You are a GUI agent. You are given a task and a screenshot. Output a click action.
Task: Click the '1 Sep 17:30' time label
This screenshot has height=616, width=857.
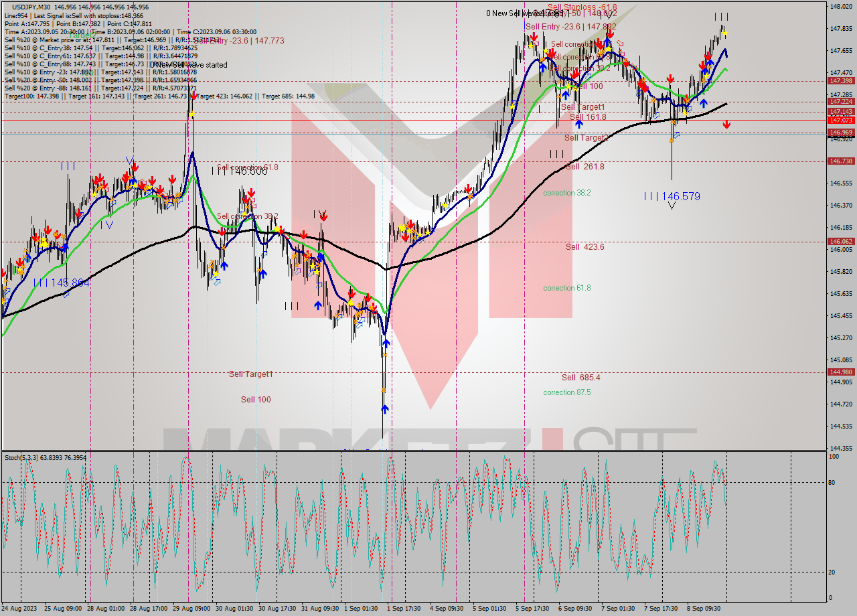pyautogui.click(x=404, y=609)
